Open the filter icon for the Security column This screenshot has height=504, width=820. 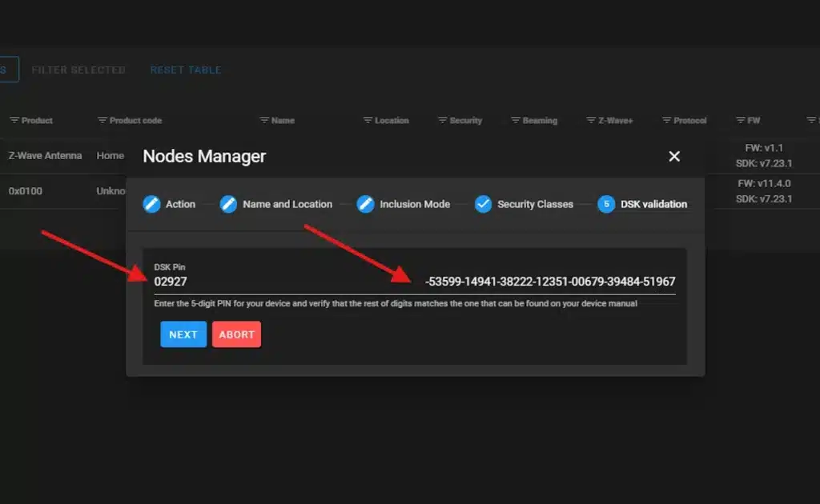[x=442, y=121]
